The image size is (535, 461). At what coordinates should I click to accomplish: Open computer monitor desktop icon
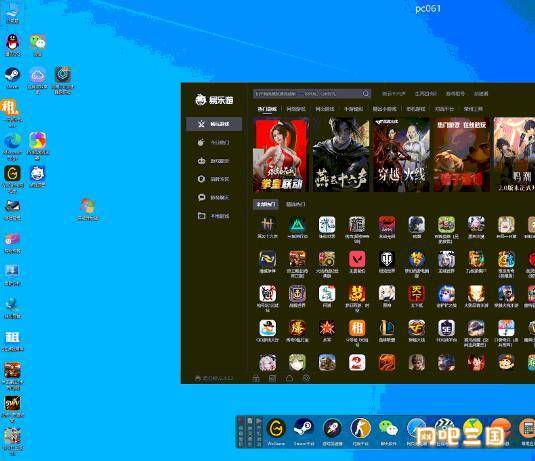point(13,275)
